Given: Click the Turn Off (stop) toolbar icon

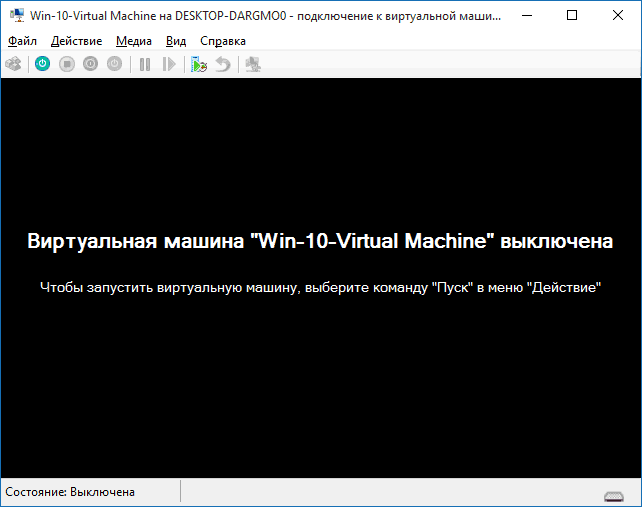Looking at the screenshot, I should tap(67, 64).
